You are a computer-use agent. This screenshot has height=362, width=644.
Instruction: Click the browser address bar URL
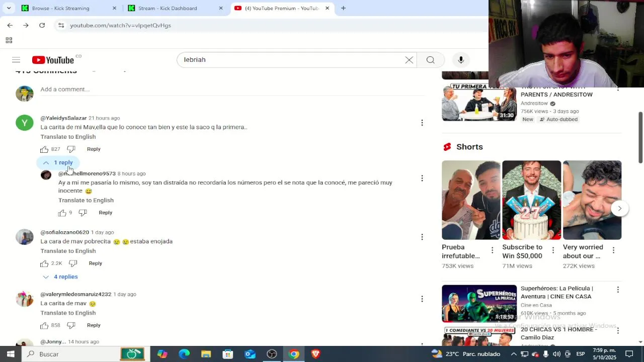tap(120, 25)
